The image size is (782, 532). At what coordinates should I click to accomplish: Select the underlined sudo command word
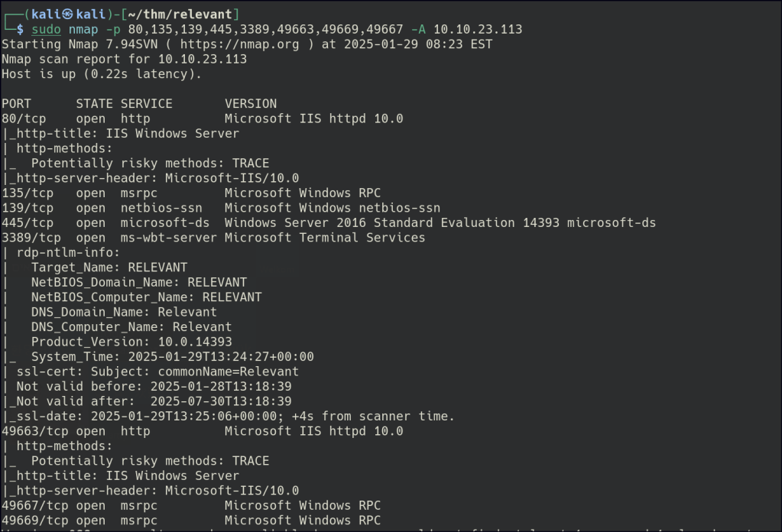[x=46, y=30]
